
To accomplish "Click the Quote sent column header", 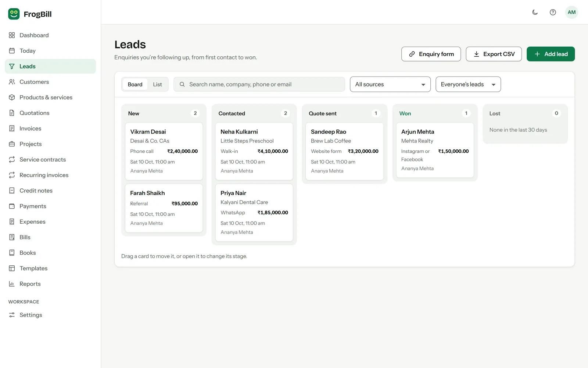I will 323,113.
